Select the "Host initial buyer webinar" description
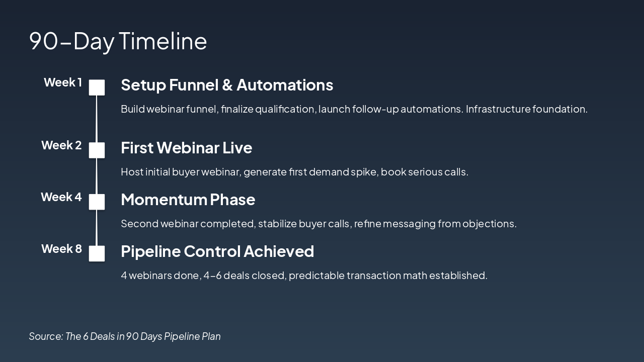644x362 pixels. [x=294, y=172]
